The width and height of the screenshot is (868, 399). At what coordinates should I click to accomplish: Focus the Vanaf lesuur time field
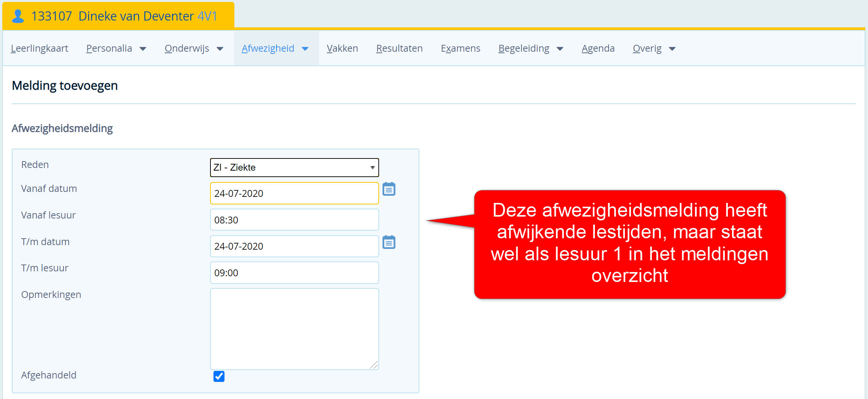tap(294, 220)
